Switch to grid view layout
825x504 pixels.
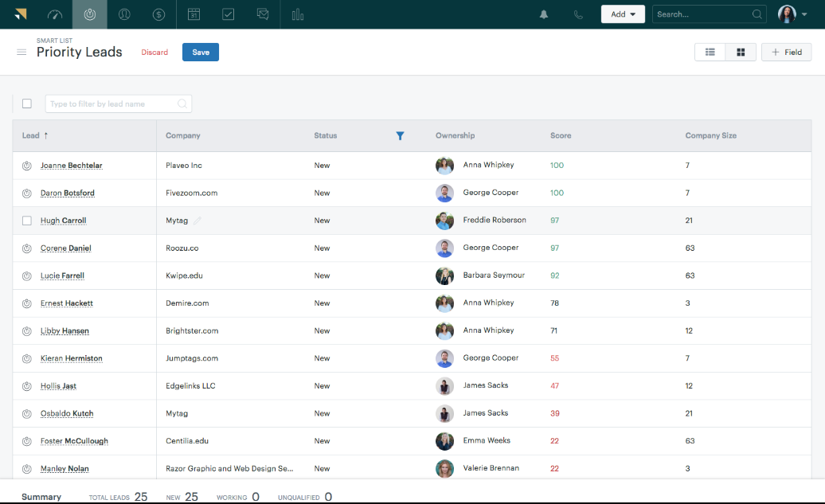tap(741, 51)
